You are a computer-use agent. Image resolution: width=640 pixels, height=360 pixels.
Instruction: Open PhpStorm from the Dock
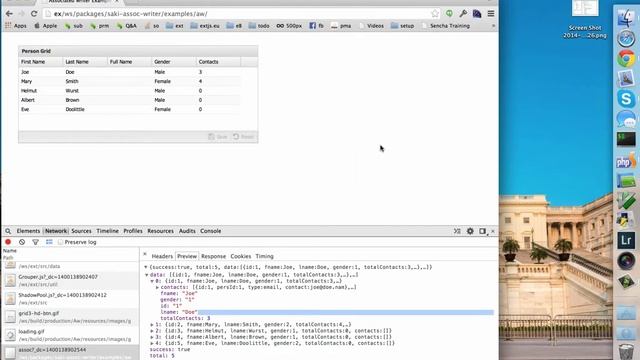click(x=626, y=160)
